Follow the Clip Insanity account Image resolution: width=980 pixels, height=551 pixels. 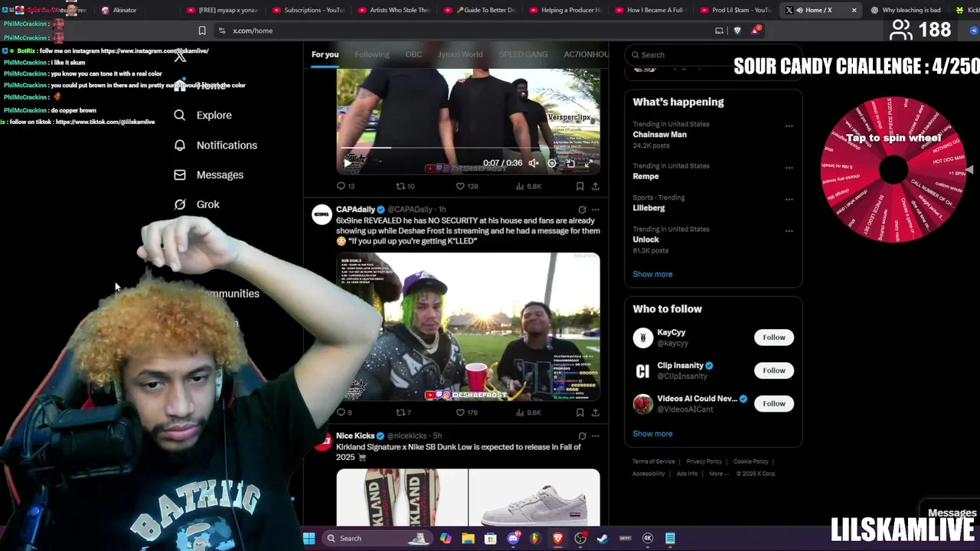click(773, 370)
